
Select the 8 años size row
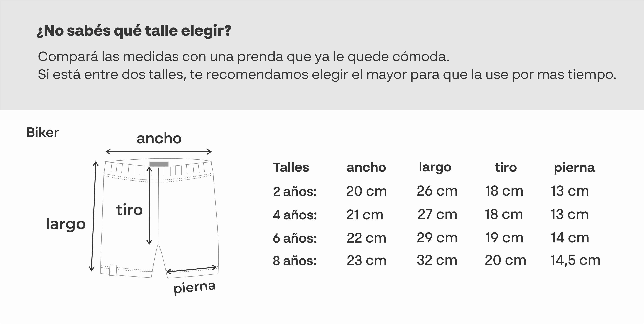[437, 260]
